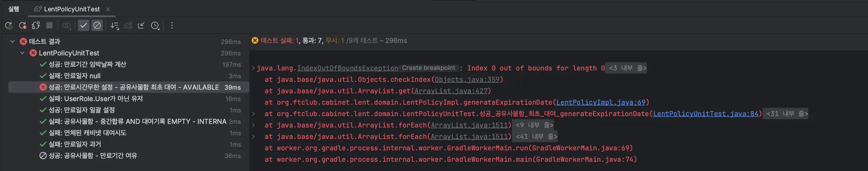This screenshot has height=171, width=868.
Task: Open the LentPolicyImpl.java:69 link
Action: tap(601, 102)
